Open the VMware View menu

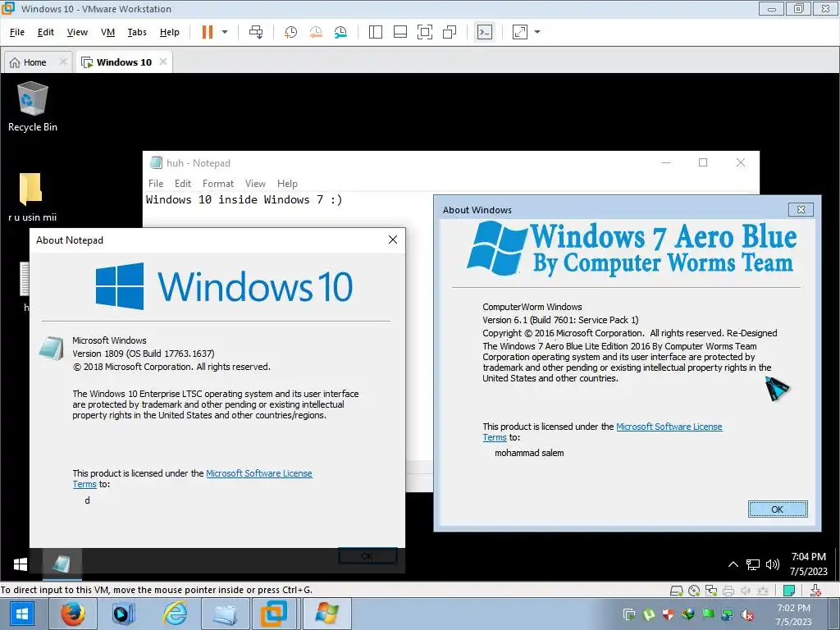pos(77,32)
